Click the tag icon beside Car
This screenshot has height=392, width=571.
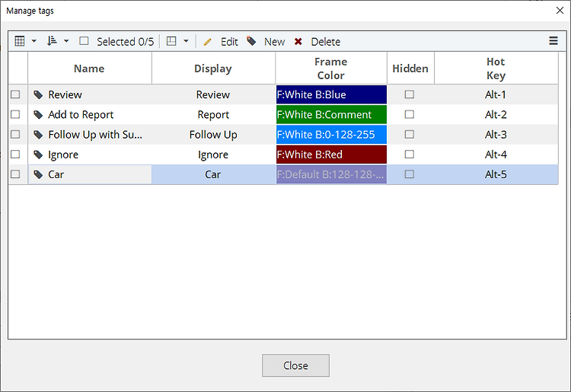pos(38,175)
